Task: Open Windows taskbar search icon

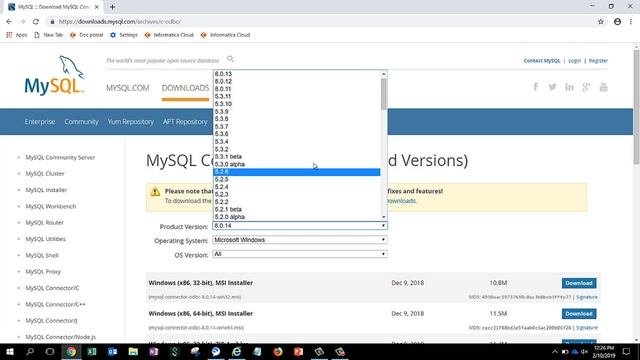Action: pyautogui.click(x=30, y=351)
